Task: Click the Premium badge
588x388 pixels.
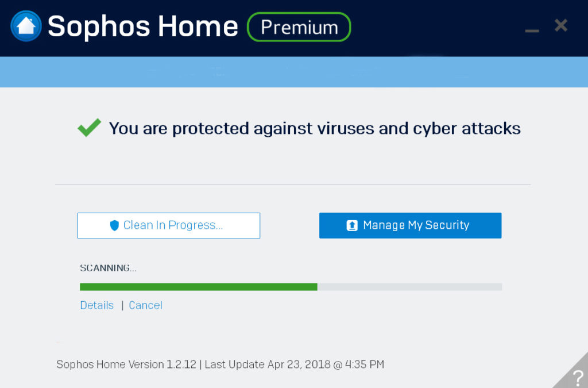Action: [x=299, y=27]
